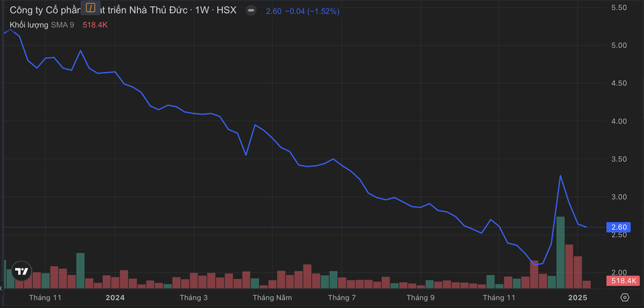Click Tháng Năm on the time axis
The image size is (644, 308).
(272, 297)
